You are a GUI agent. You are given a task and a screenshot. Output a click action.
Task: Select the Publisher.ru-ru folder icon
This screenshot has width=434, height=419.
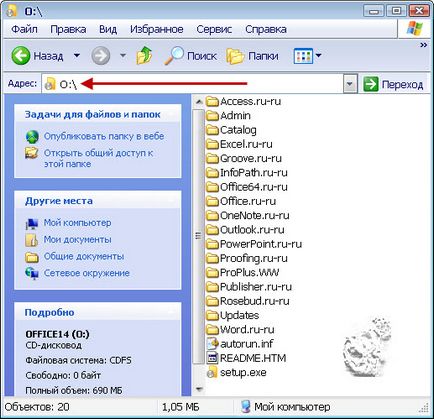tap(212, 287)
